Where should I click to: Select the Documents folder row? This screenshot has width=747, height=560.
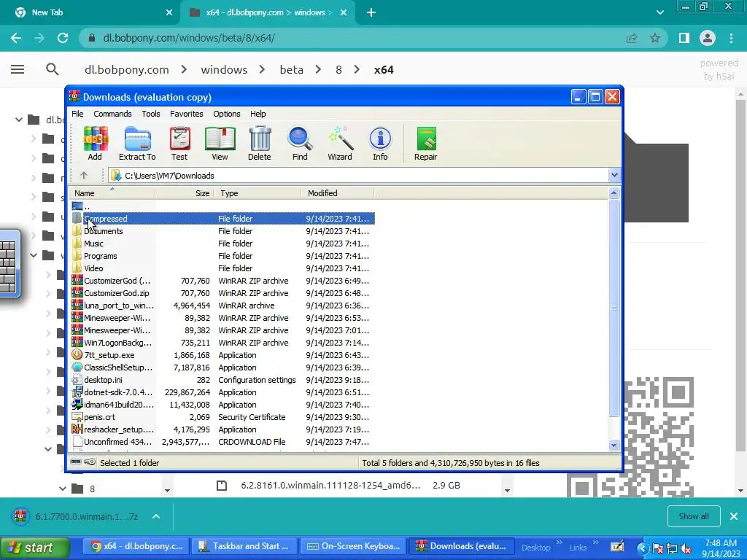(x=222, y=231)
